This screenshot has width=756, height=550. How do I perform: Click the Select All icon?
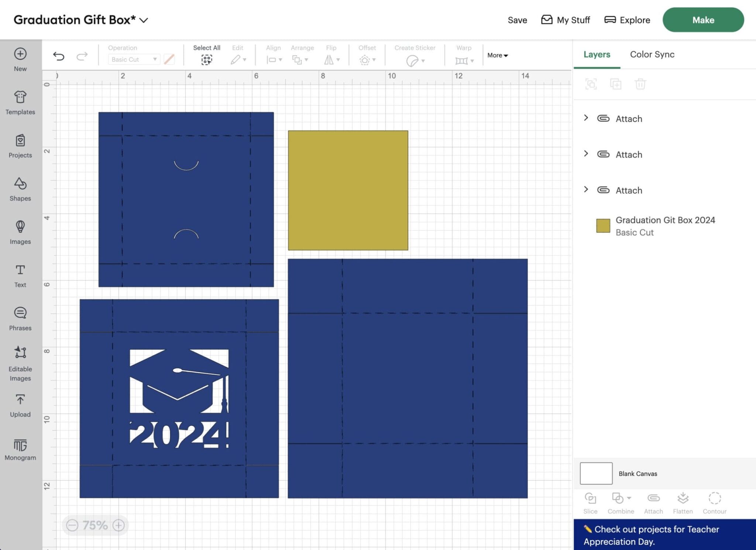pos(207,59)
